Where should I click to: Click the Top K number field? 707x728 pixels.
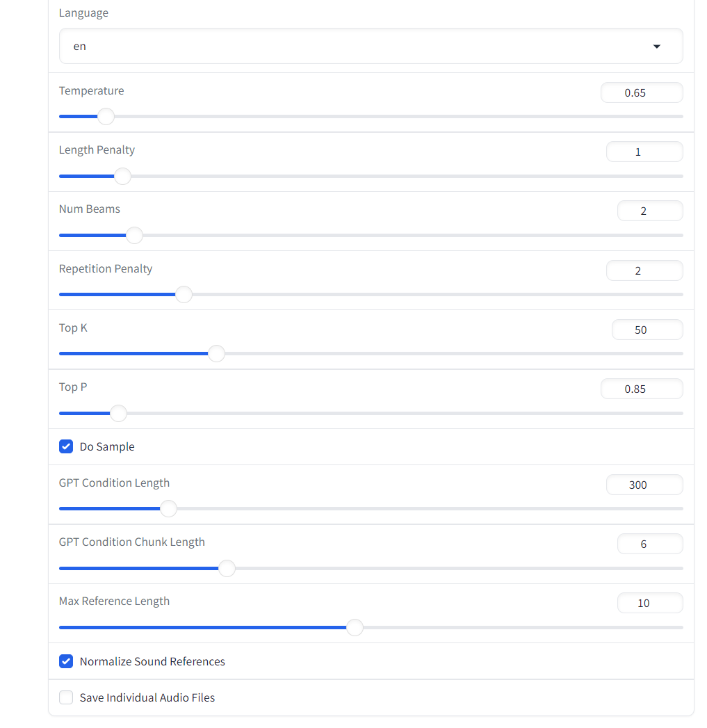647,330
